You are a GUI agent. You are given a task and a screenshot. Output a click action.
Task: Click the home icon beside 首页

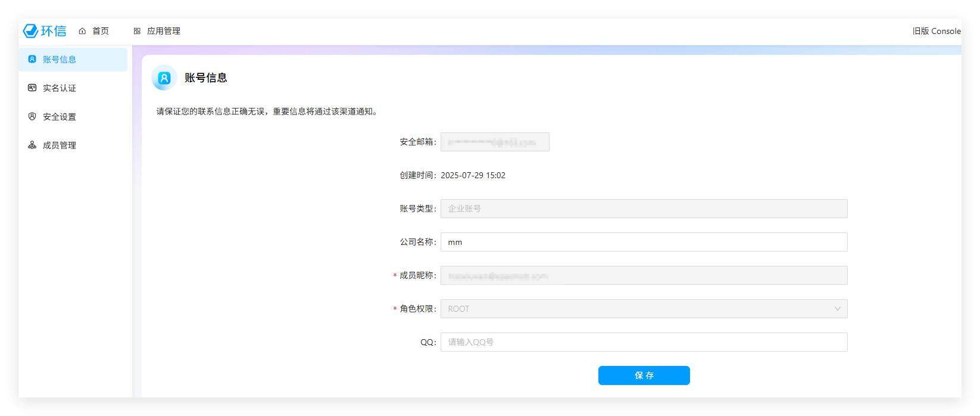[82, 31]
